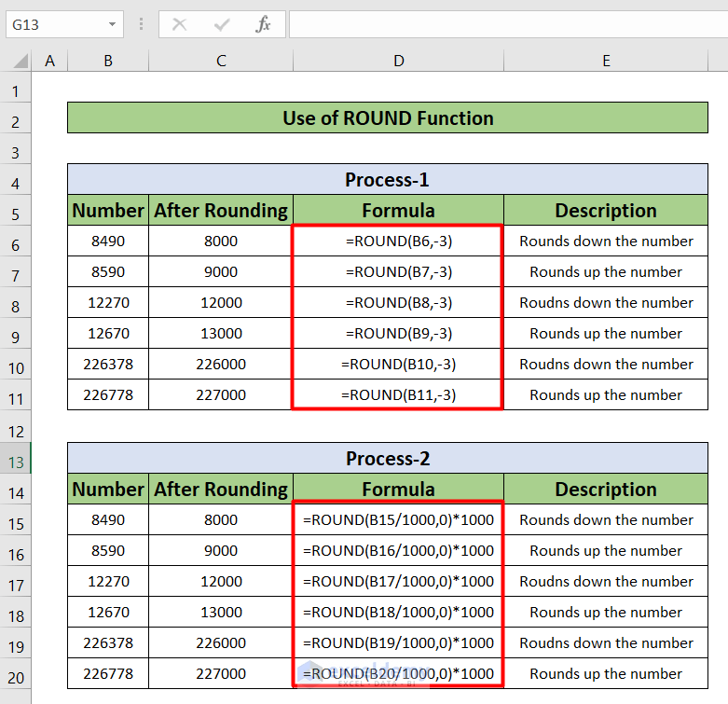
Task: Click the 'Description' header in row 5
Action: (x=606, y=211)
